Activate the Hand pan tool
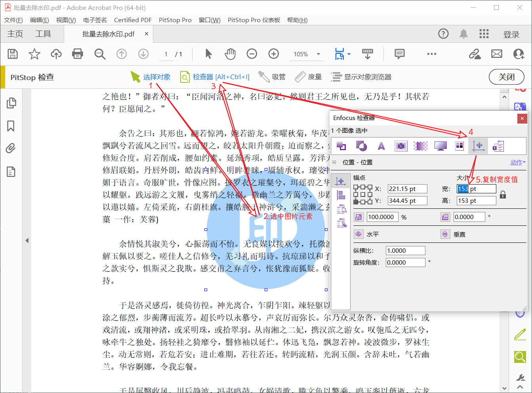Screen dimensions: 532x393 (230, 54)
